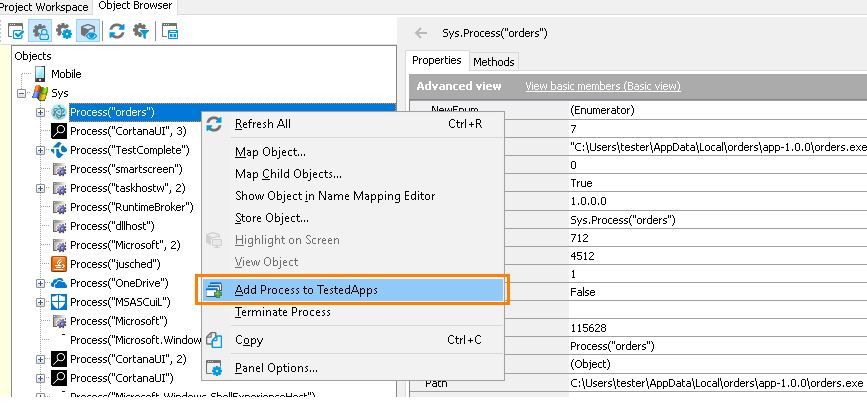The width and height of the screenshot is (867, 403).
Task: Click View basic members link
Action: (x=602, y=86)
